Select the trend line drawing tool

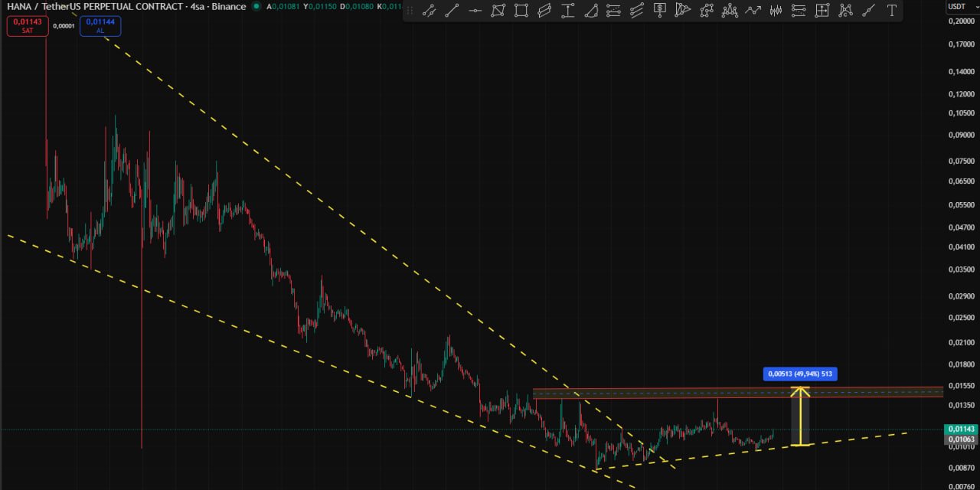[x=452, y=11]
